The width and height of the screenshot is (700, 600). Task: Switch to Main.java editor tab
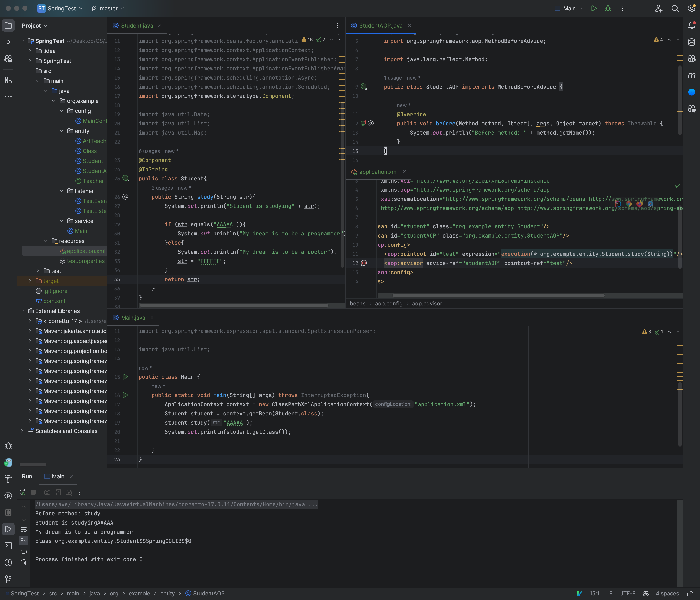click(133, 318)
